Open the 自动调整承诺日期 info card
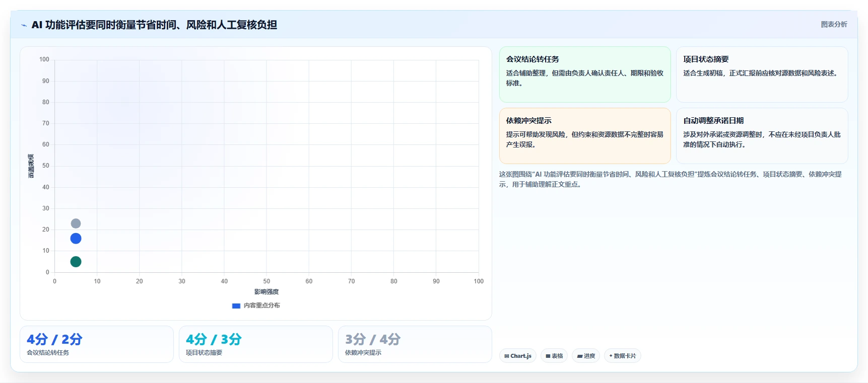The height and width of the screenshot is (383, 868). coord(762,136)
